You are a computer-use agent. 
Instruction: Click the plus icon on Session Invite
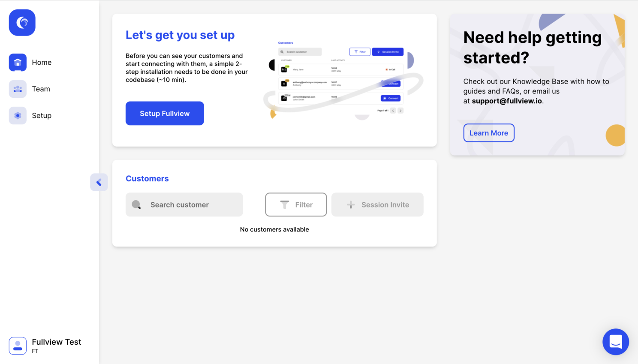pos(351,205)
